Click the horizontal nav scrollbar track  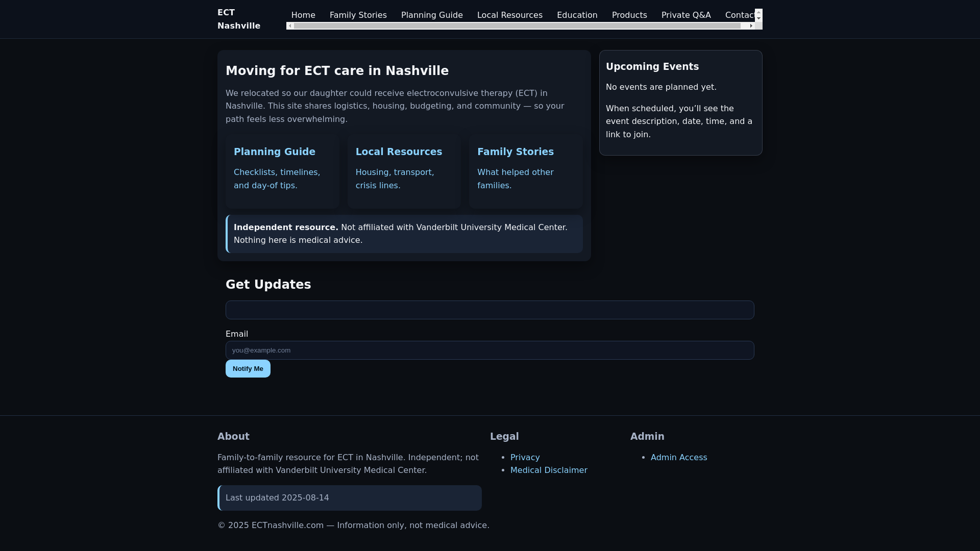pyautogui.click(x=521, y=26)
